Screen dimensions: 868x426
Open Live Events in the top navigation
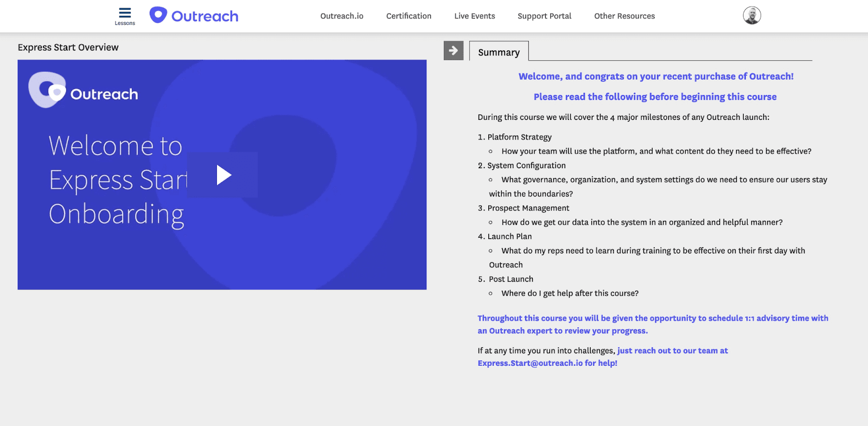[x=474, y=16]
